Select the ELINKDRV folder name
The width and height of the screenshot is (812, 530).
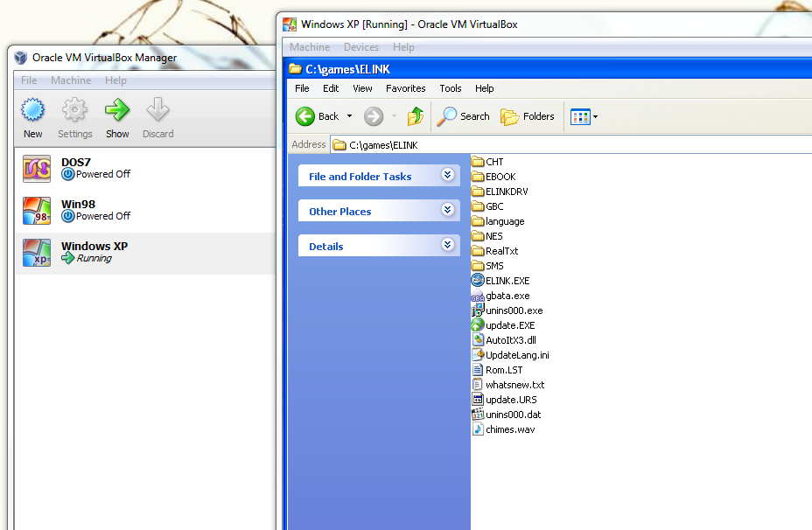[507, 192]
